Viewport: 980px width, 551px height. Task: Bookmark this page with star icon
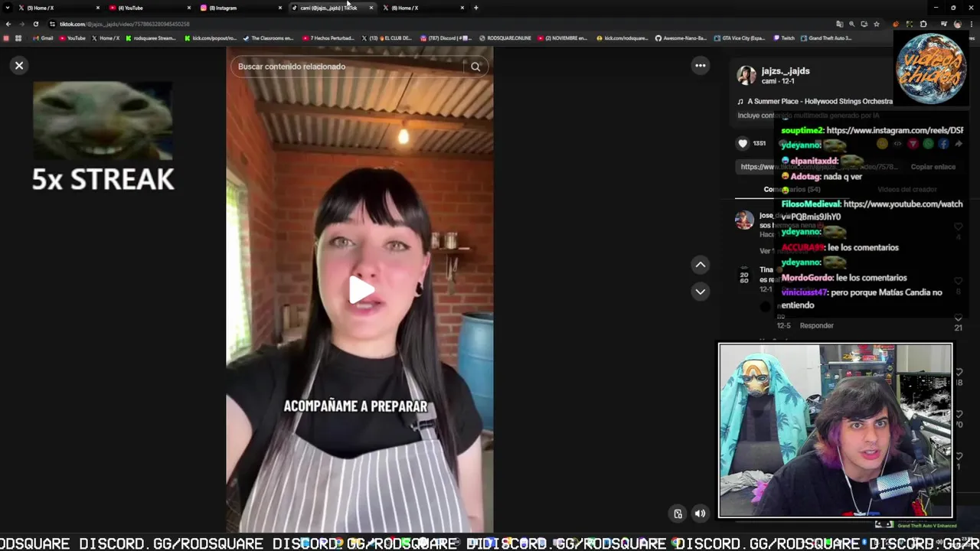(x=877, y=24)
